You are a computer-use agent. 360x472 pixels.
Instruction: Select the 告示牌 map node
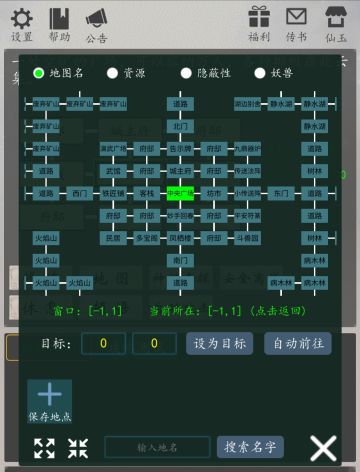(x=180, y=149)
